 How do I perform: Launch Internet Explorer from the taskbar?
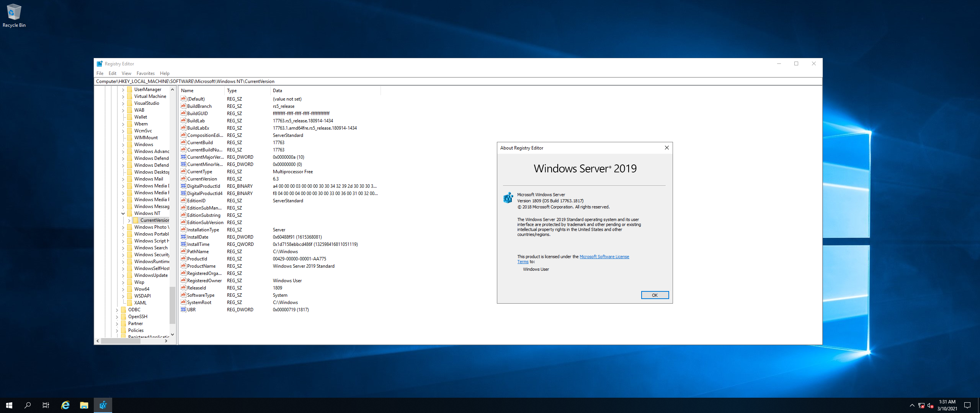click(x=65, y=405)
